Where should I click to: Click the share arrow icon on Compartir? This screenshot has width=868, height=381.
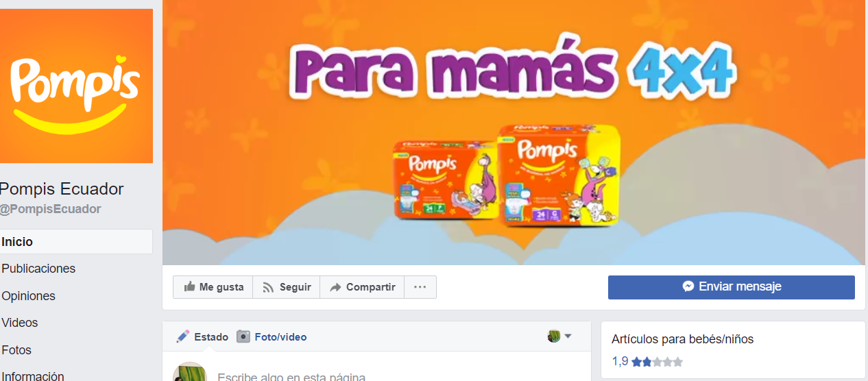coord(335,288)
